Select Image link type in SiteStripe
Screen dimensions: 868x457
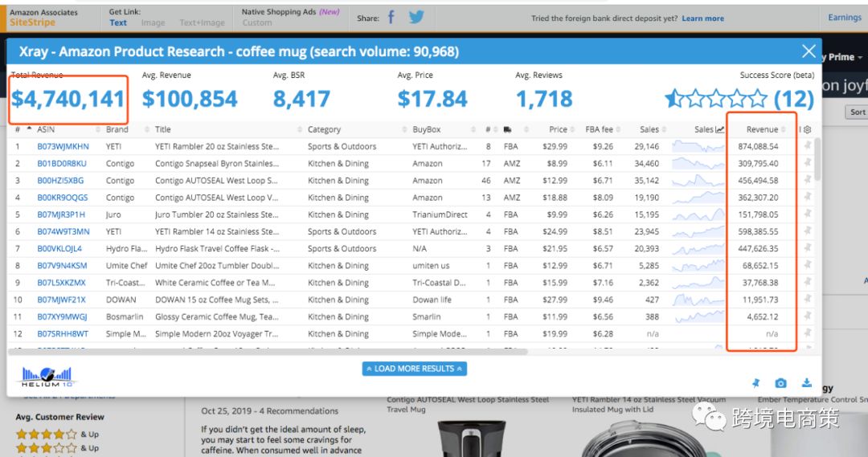153,22
